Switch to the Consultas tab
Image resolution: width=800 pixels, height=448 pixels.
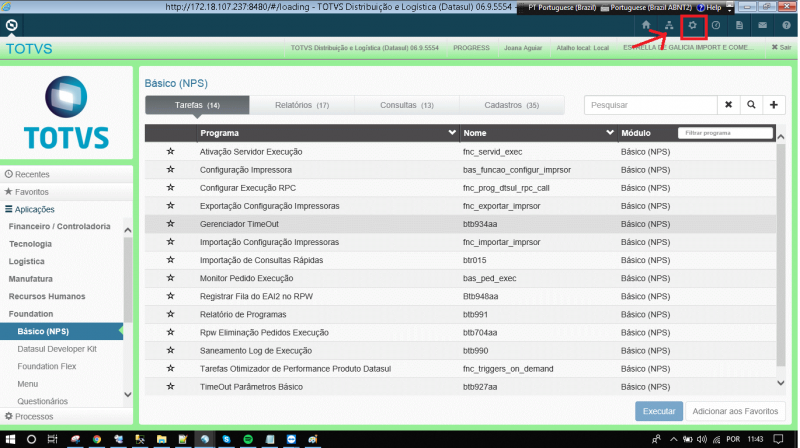(407, 105)
